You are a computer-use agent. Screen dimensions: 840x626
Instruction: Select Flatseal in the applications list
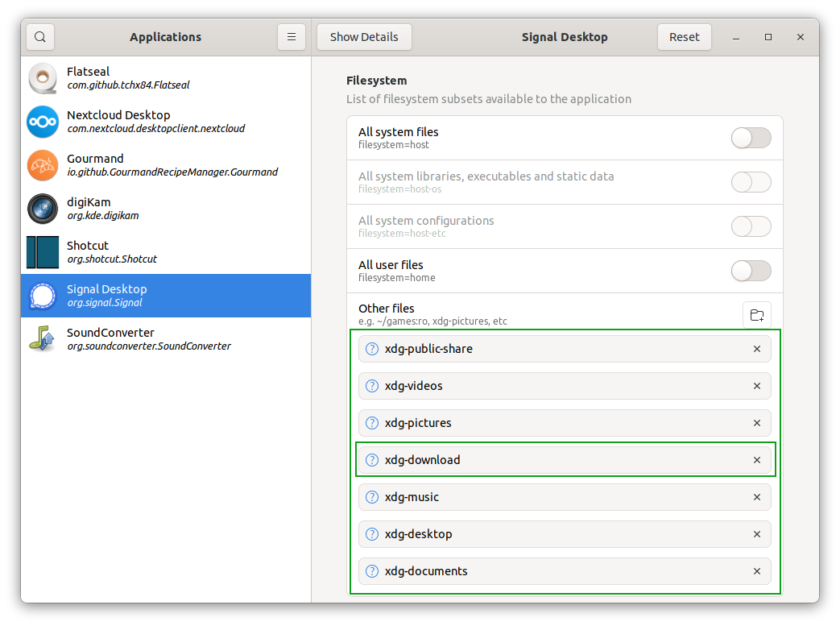coord(166,78)
